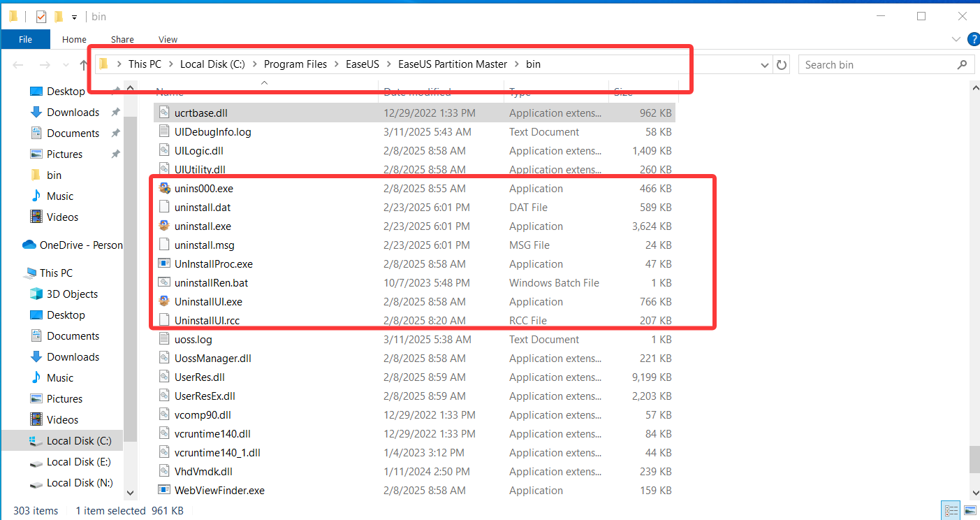Click the unins000.exe file icon
The image size is (980, 520).
[x=165, y=189]
